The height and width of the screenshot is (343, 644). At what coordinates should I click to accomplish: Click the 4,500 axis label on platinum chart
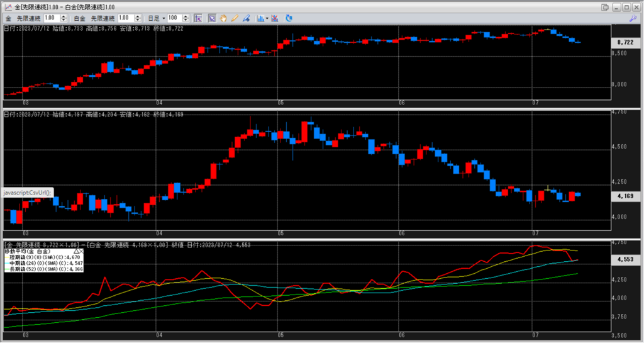pos(619,147)
